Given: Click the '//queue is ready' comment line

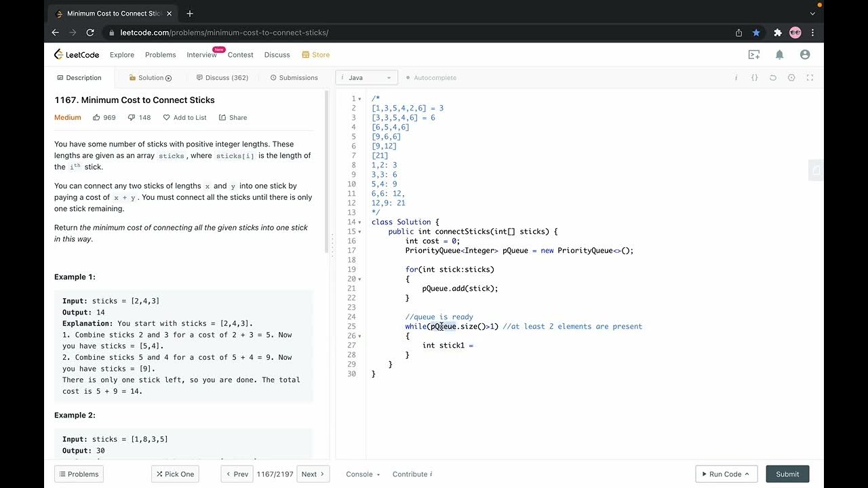Looking at the screenshot, I should [439, 317].
